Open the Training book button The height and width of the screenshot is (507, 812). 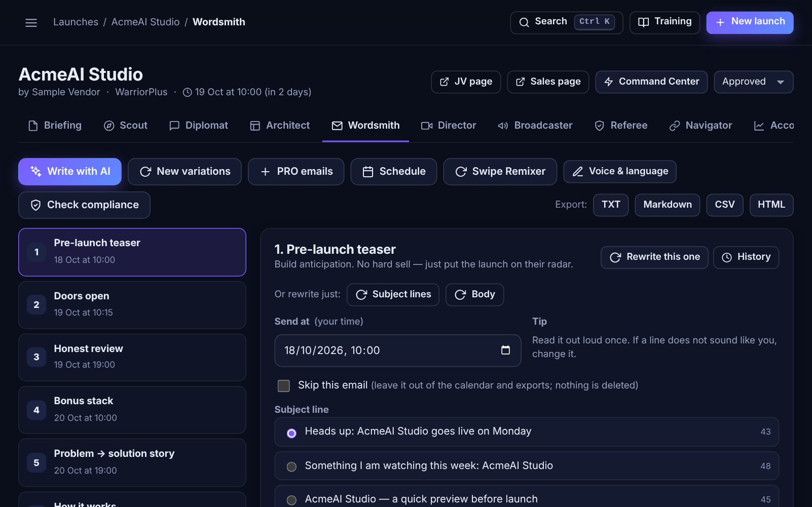pyautogui.click(x=665, y=22)
